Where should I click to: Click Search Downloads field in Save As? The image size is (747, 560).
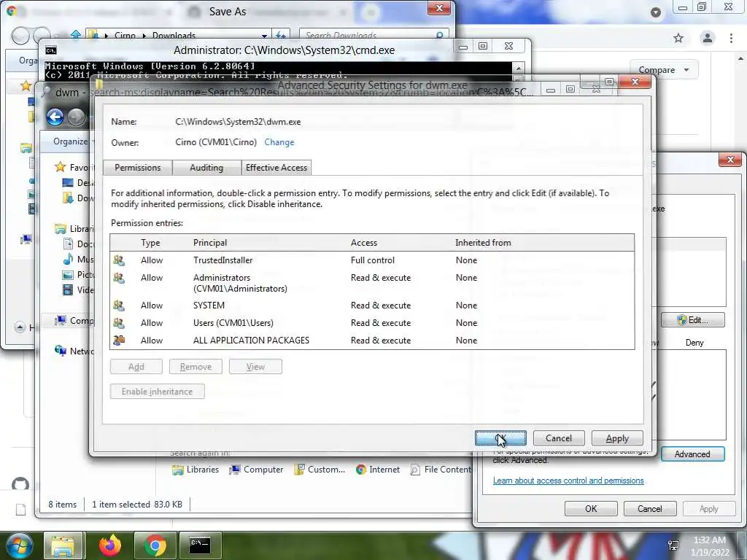tap(369, 35)
